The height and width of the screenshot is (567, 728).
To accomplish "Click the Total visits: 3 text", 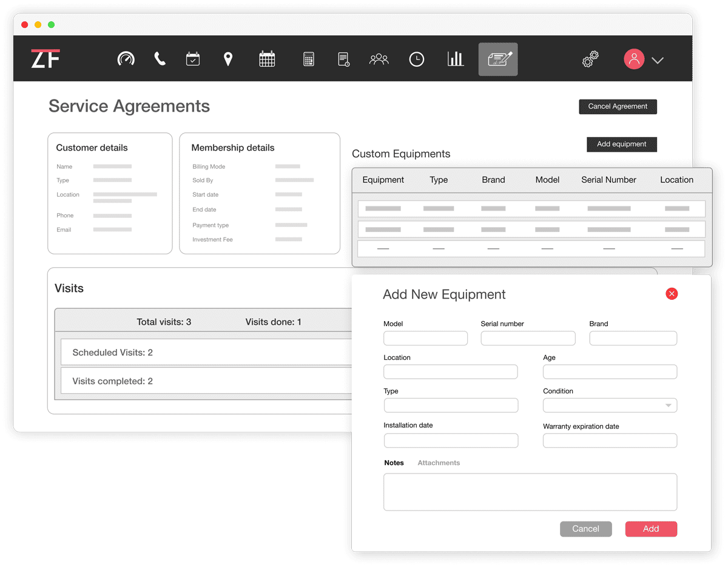I will [x=164, y=322].
